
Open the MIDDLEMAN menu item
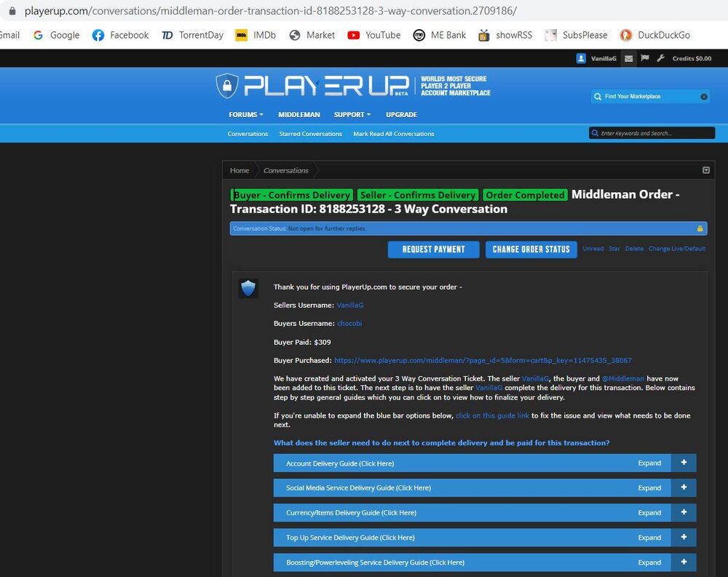pos(299,115)
